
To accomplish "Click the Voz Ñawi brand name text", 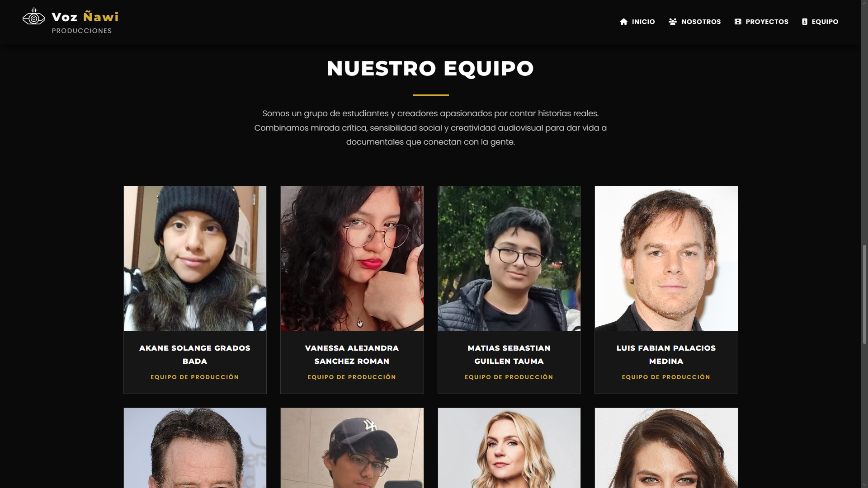I will click(x=85, y=17).
